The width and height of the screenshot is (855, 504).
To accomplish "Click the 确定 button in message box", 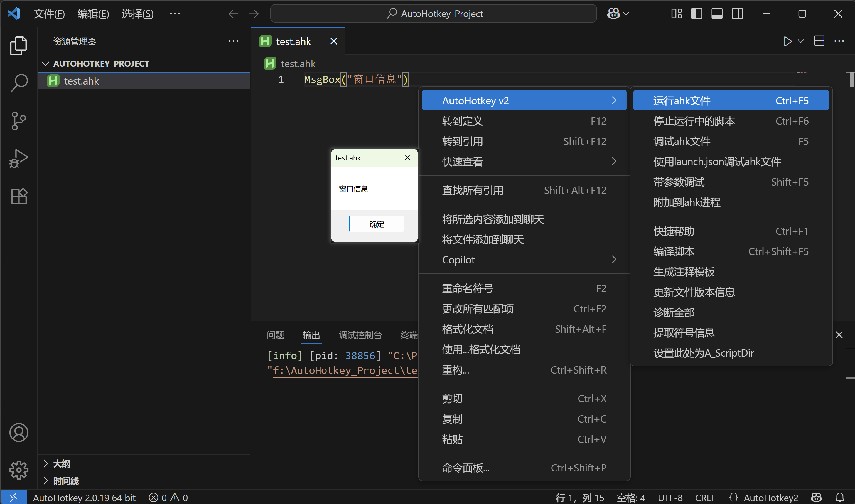I will [x=377, y=224].
